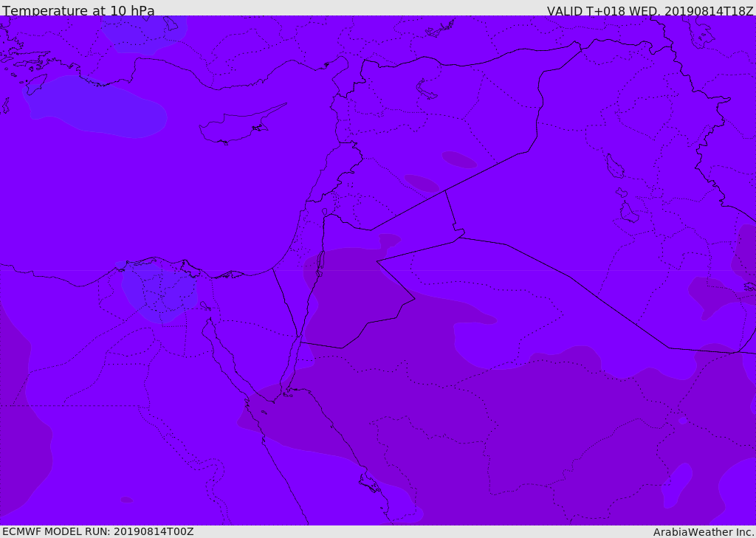Viewport: 756px width, 538px height.
Task: Click the 'ArabiaWeather Inc.' credit text
Action: [703, 532]
